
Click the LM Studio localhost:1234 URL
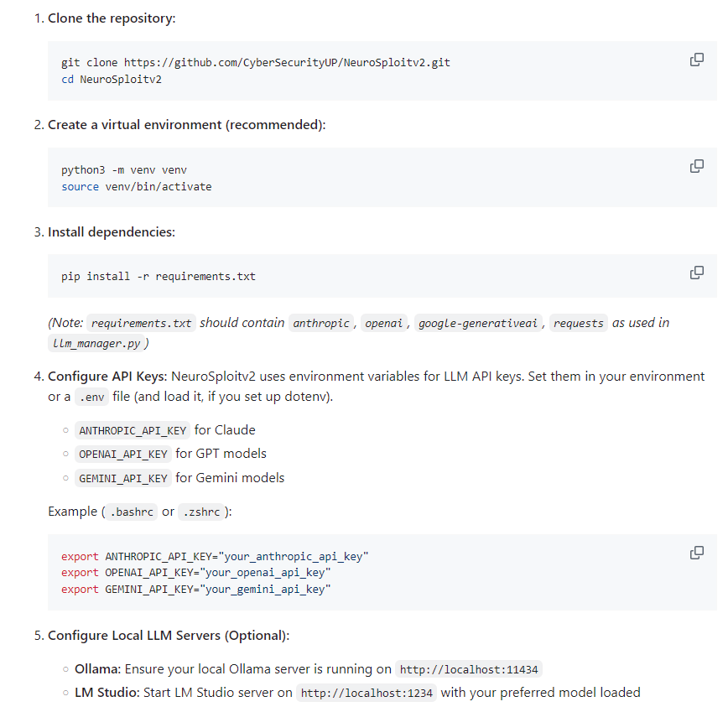click(367, 694)
